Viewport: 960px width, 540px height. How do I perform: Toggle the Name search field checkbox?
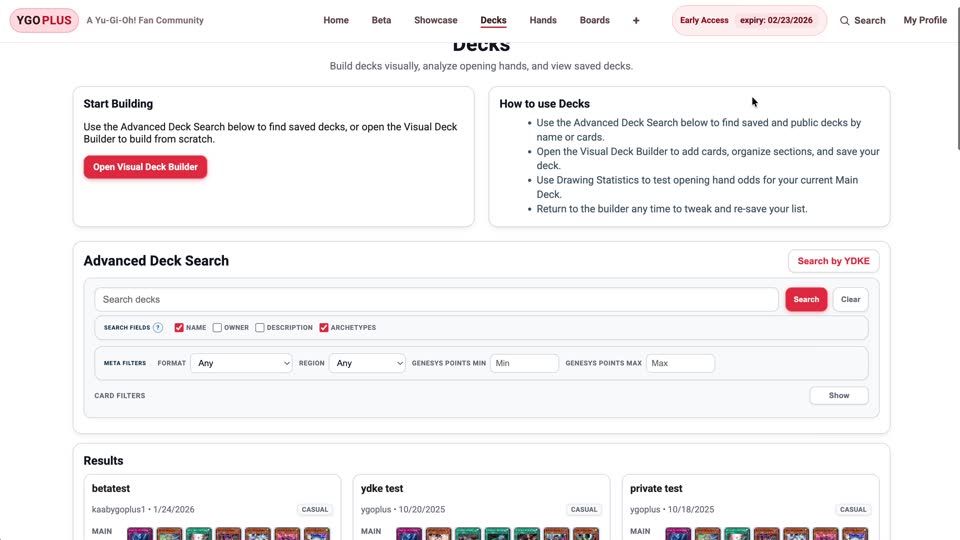pos(179,328)
